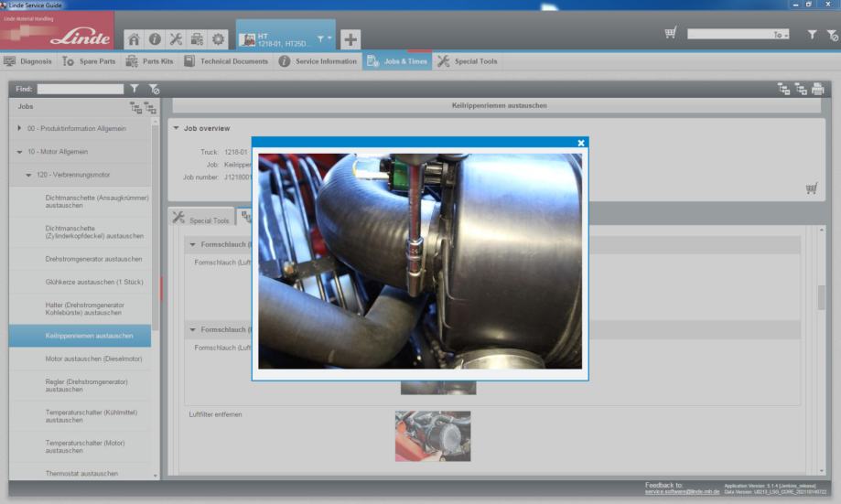Screen dimensions: 841x504
Task: Click the print icon above the job title
Action: click(817, 89)
